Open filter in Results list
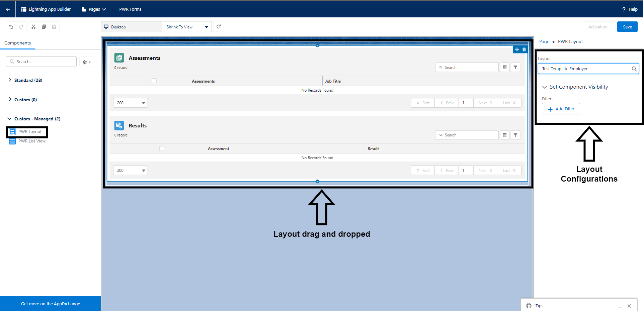Screen dimensions: 644x312 click(515, 135)
